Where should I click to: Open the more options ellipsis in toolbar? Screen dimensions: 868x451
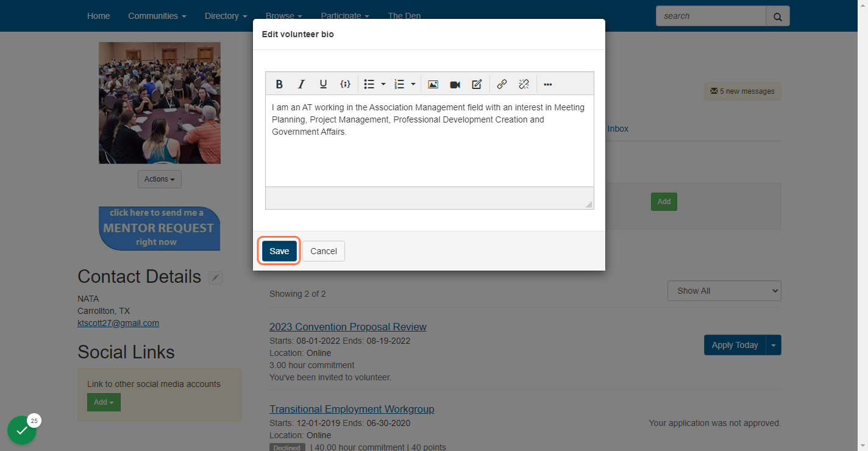547,84
